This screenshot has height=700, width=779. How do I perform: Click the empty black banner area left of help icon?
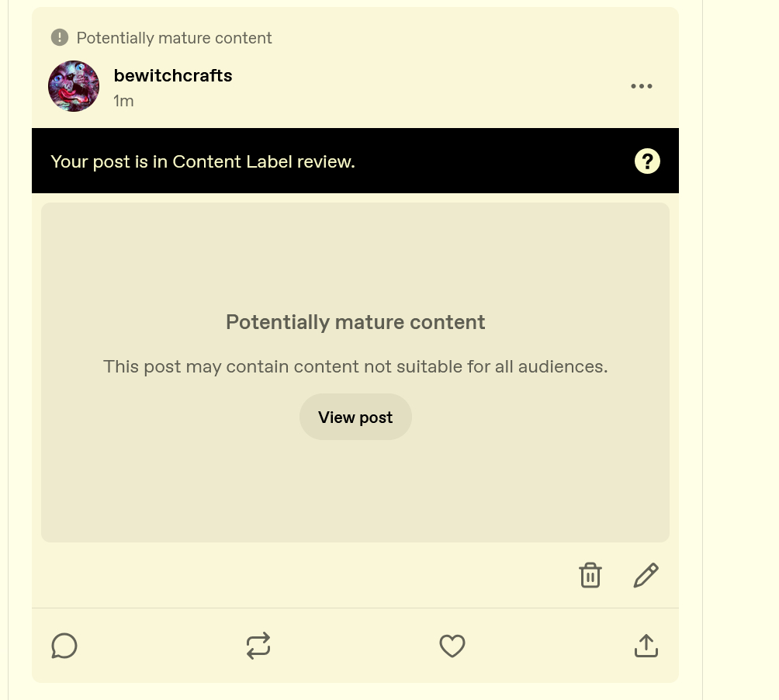click(x=497, y=161)
